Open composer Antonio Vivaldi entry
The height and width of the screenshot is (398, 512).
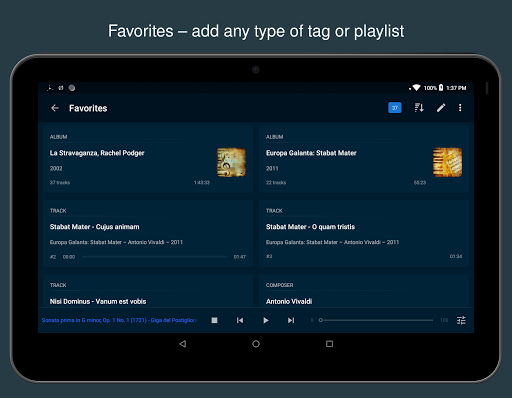tap(364, 291)
